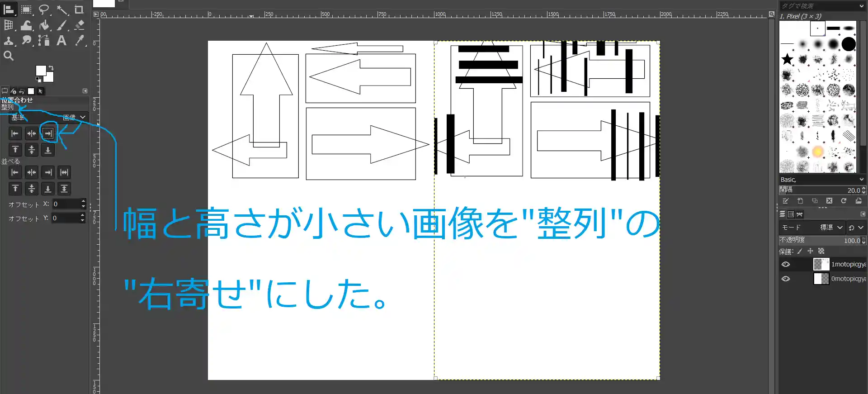Pick the Text tool
Image resolution: width=868 pixels, height=394 pixels.
(x=61, y=41)
